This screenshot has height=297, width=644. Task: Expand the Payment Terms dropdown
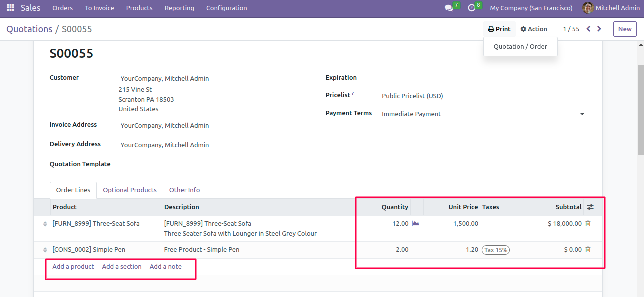click(582, 114)
